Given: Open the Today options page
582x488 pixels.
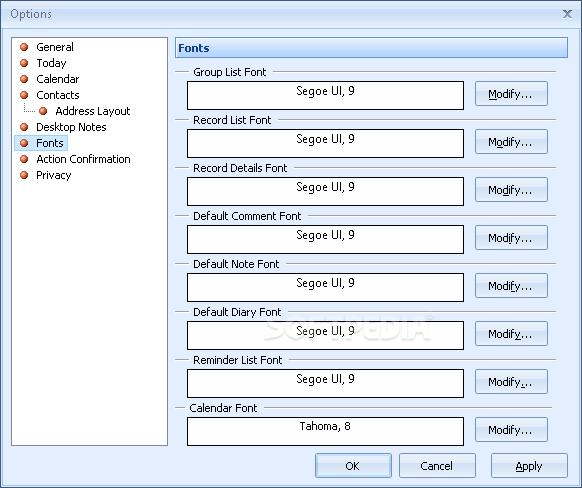Looking at the screenshot, I should pos(51,63).
